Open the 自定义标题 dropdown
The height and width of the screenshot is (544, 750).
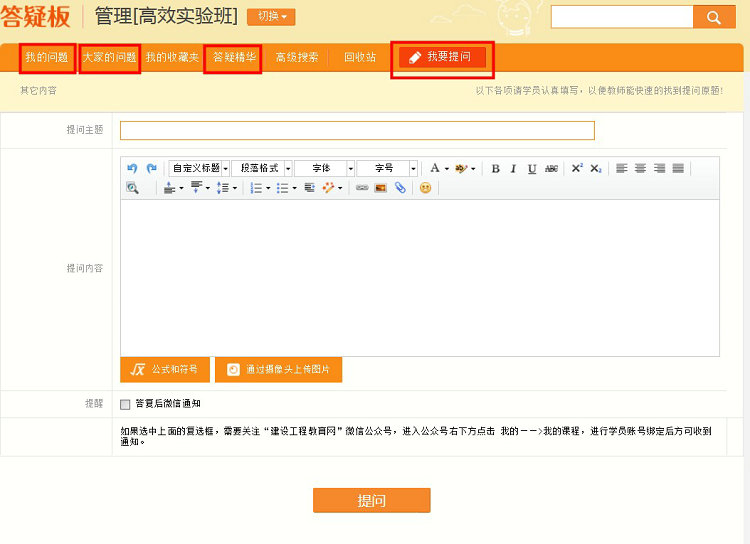199,169
